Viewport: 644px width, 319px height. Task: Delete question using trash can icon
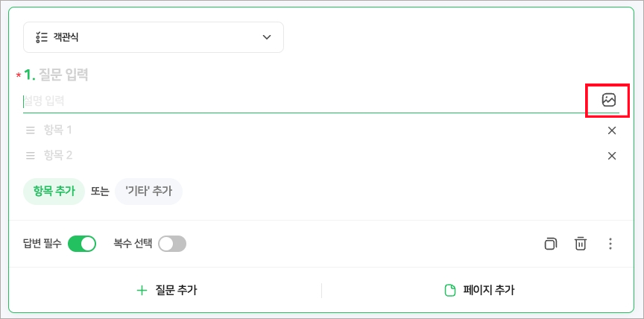click(580, 244)
